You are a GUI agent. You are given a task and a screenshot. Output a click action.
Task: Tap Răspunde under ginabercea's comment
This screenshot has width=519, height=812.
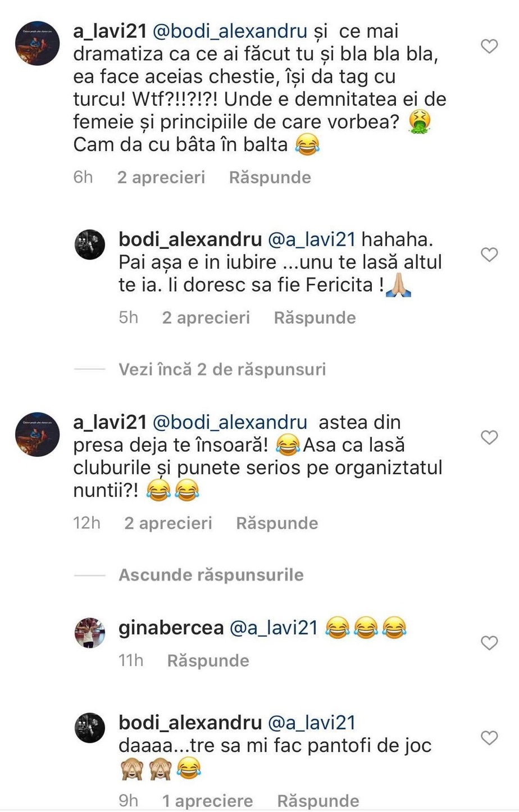click(208, 661)
